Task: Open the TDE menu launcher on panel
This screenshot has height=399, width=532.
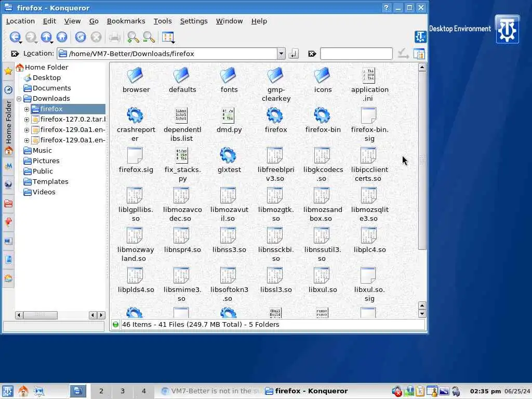Action: pos(7,391)
